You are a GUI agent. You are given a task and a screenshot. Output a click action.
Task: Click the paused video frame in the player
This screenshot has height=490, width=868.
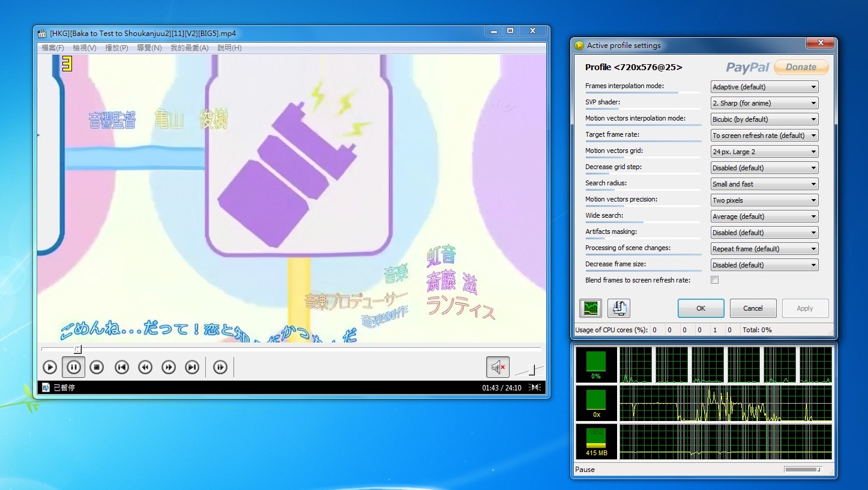tap(292, 199)
